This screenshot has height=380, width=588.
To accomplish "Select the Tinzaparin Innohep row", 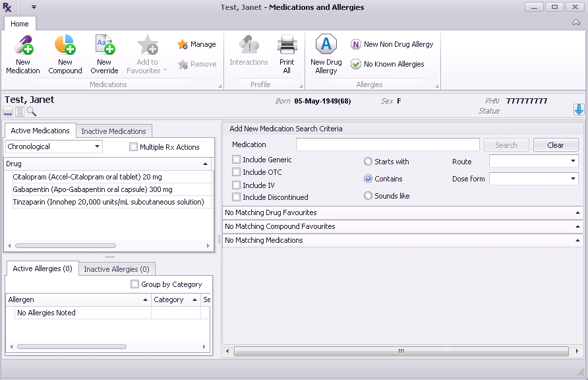I will coord(111,202).
